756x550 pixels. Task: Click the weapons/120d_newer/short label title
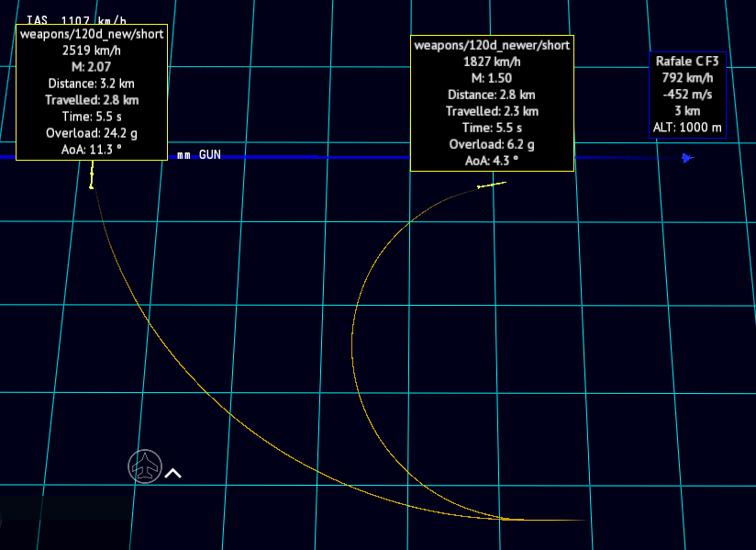(492, 45)
